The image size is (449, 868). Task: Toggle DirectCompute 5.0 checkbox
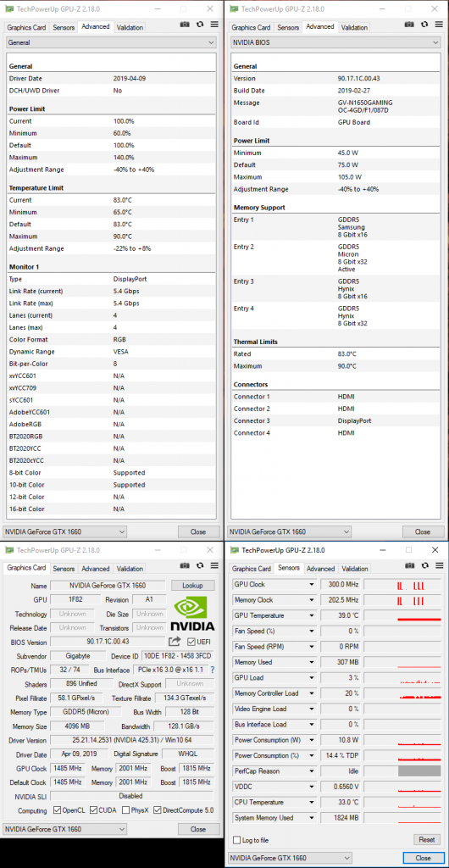click(158, 810)
